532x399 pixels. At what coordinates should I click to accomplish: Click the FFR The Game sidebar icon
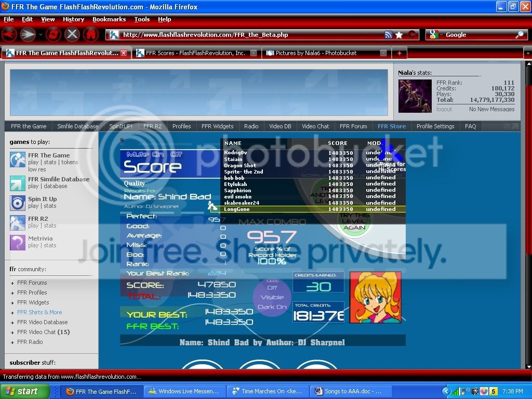click(x=18, y=159)
